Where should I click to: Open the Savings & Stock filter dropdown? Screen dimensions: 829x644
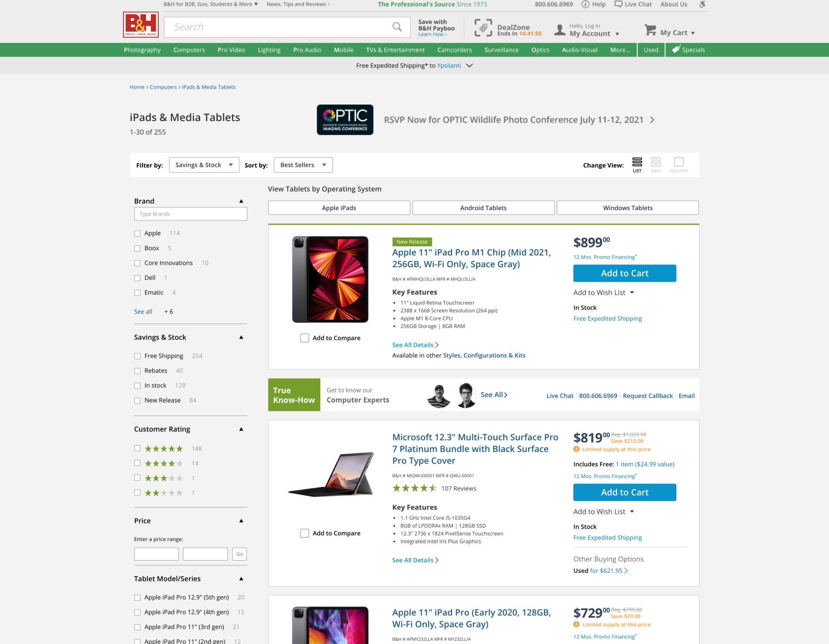204,165
